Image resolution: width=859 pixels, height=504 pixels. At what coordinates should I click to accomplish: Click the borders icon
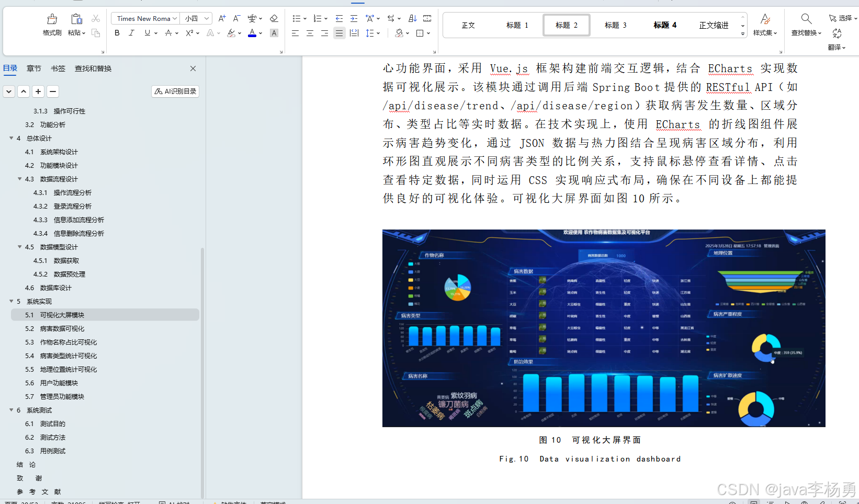tap(420, 33)
